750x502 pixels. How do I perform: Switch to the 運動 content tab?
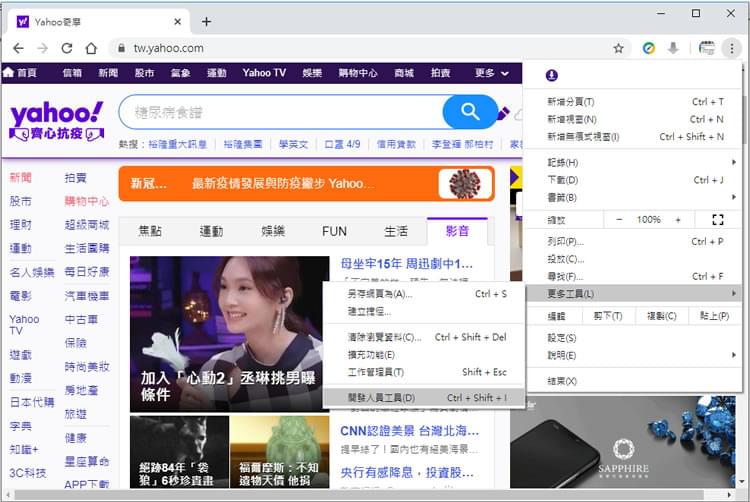(211, 231)
